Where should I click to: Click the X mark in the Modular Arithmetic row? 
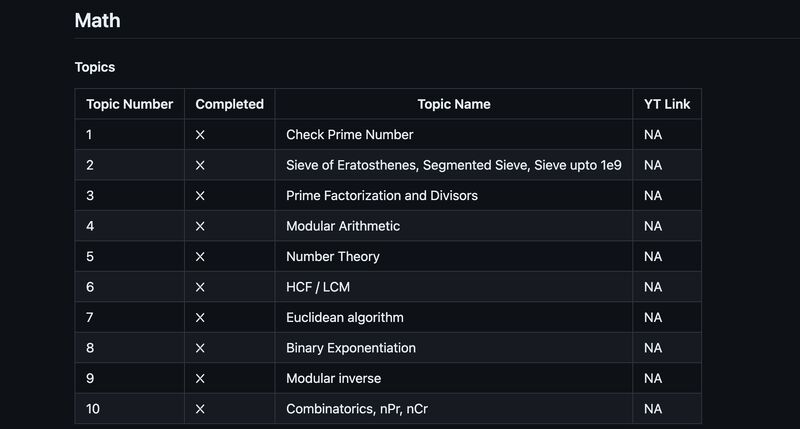point(200,226)
